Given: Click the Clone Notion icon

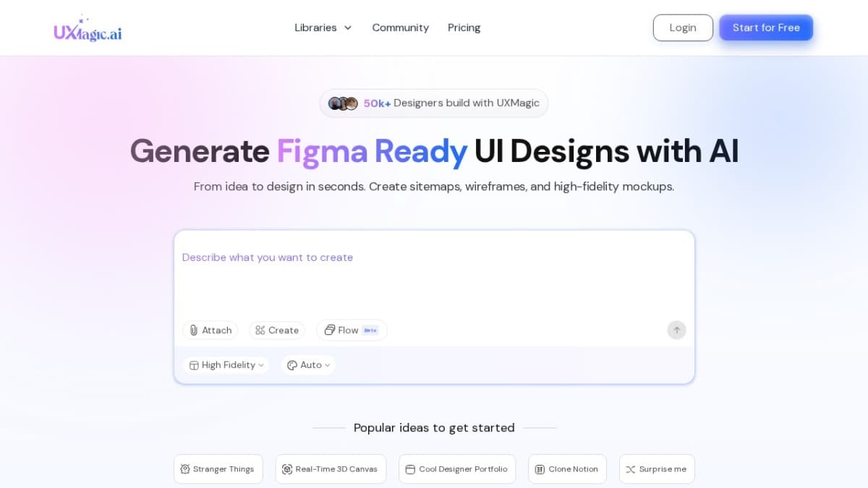Looking at the screenshot, I should [539, 468].
